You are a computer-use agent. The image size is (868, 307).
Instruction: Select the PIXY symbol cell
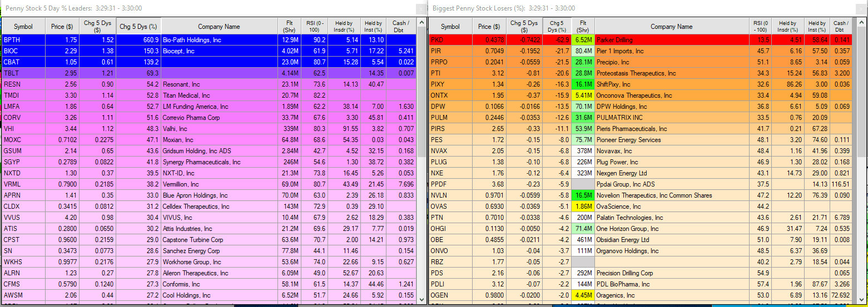tap(450, 84)
